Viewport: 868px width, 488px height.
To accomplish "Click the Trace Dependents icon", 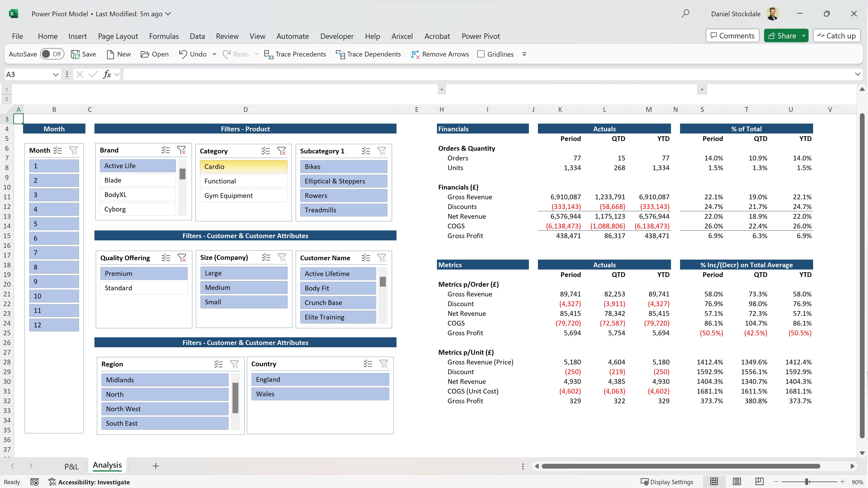I will (x=340, y=54).
